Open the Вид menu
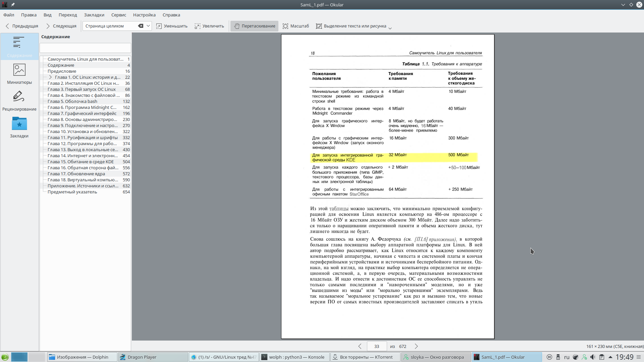The height and width of the screenshot is (362, 644). click(48, 15)
